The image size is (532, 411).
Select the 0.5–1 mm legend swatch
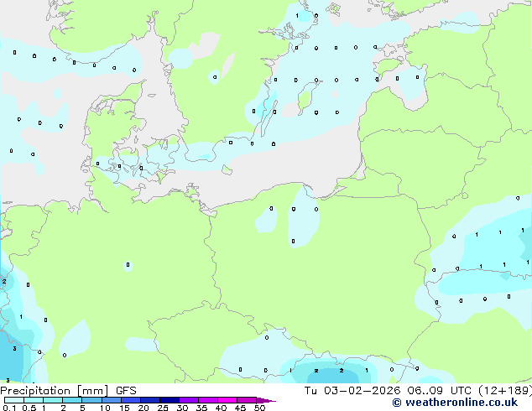pos(34,400)
